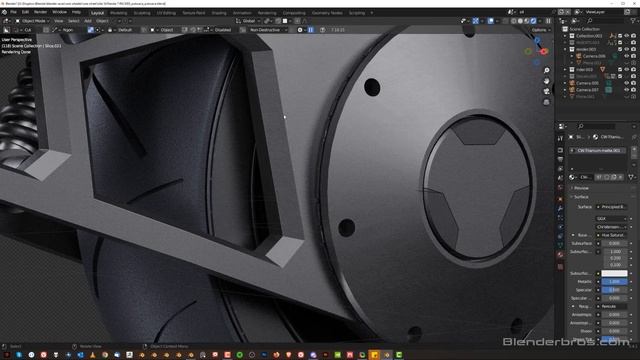Expand Collection.002 in outliner

[x=565, y=36]
